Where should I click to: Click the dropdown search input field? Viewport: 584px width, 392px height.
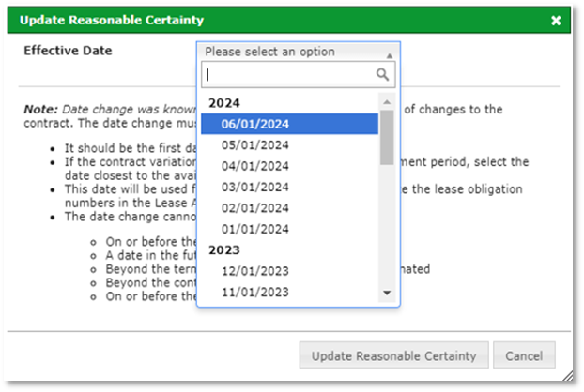coord(298,75)
